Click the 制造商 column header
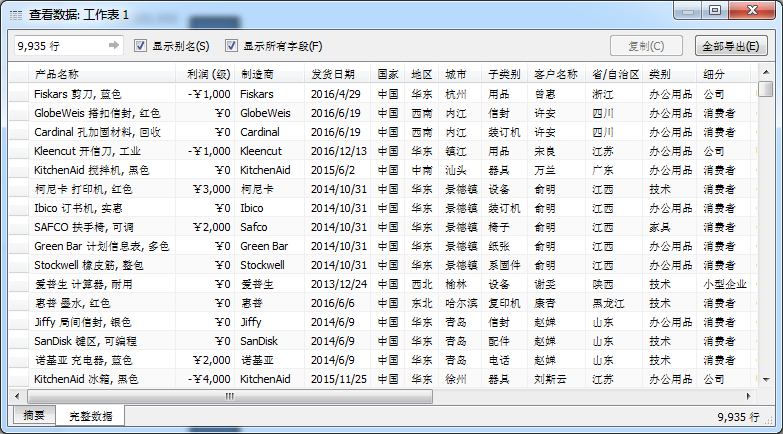 coord(270,74)
